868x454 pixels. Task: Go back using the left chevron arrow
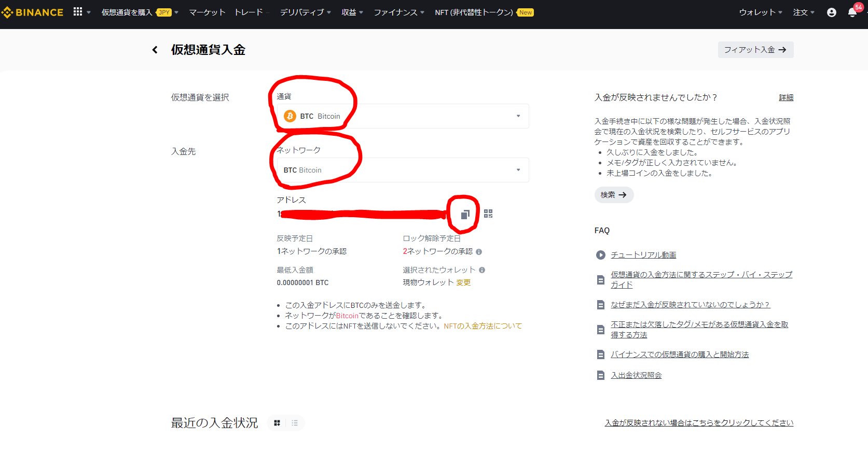click(155, 50)
